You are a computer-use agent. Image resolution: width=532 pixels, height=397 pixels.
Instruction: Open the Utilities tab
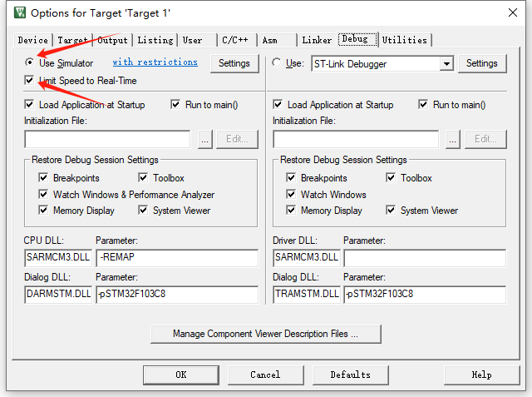point(405,40)
